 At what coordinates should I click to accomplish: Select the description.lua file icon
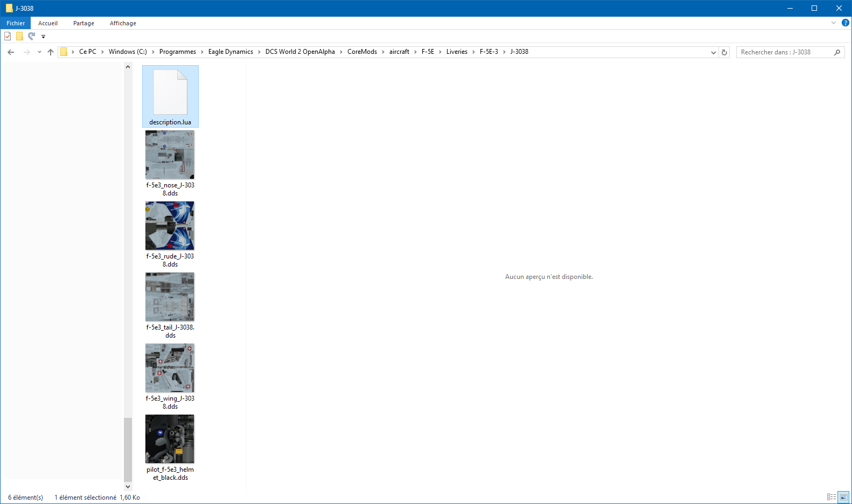tap(170, 92)
